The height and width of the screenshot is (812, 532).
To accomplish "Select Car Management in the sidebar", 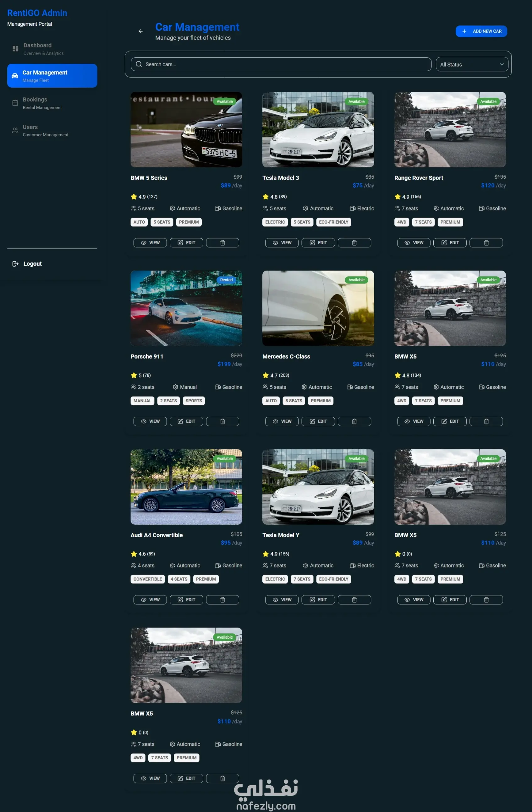I will point(52,76).
